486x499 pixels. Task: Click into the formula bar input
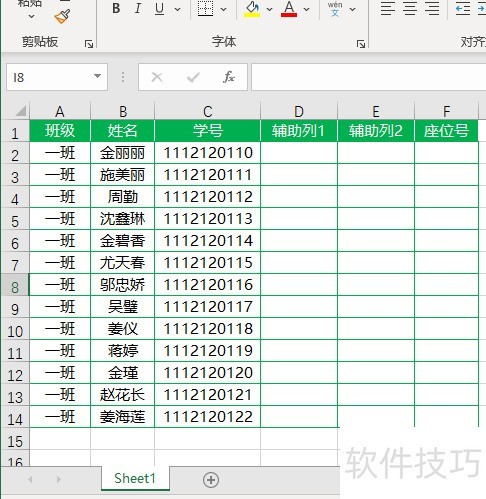(x=369, y=77)
